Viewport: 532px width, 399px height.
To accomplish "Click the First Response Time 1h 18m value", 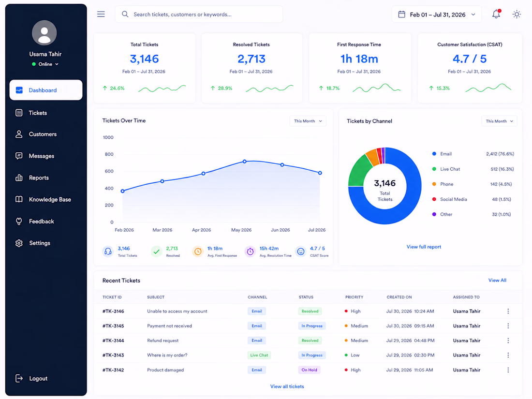I will (359, 59).
